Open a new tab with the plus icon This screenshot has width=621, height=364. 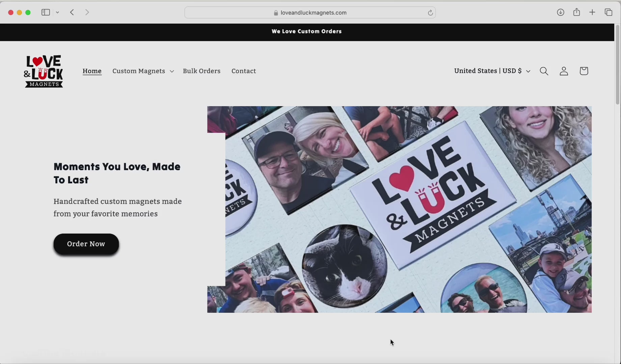click(x=592, y=12)
